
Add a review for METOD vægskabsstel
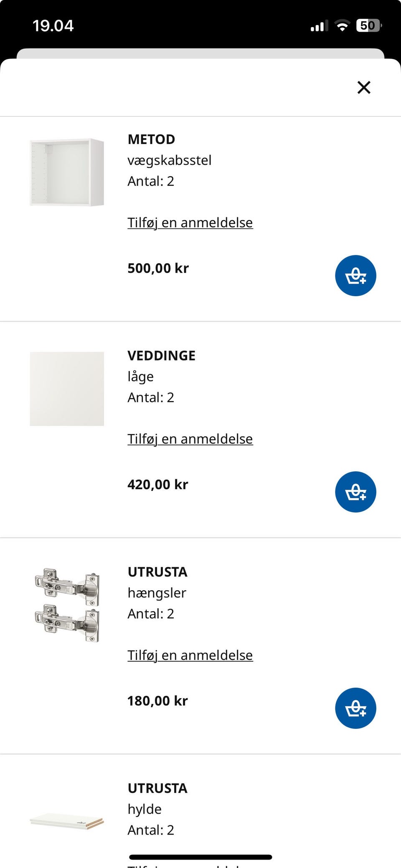[x=190, y=223]
